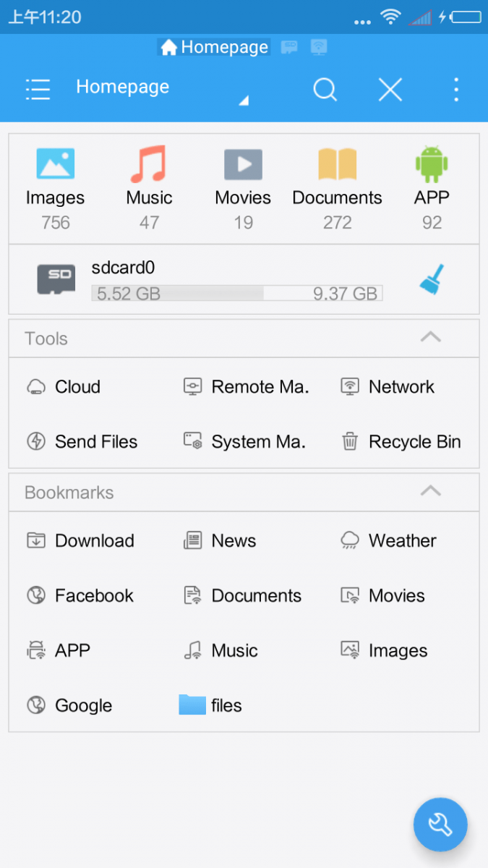
Task: Tap the Wi-Fi status bar icon
Action: tap(391, 16)
